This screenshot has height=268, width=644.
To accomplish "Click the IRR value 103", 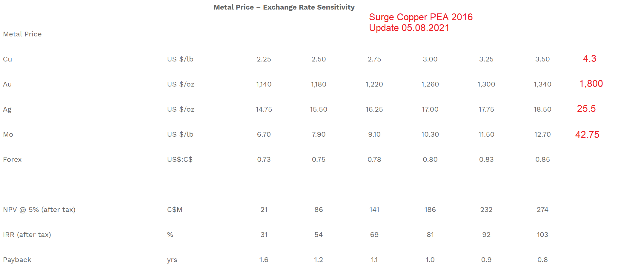I will click(x=542, y=235).
